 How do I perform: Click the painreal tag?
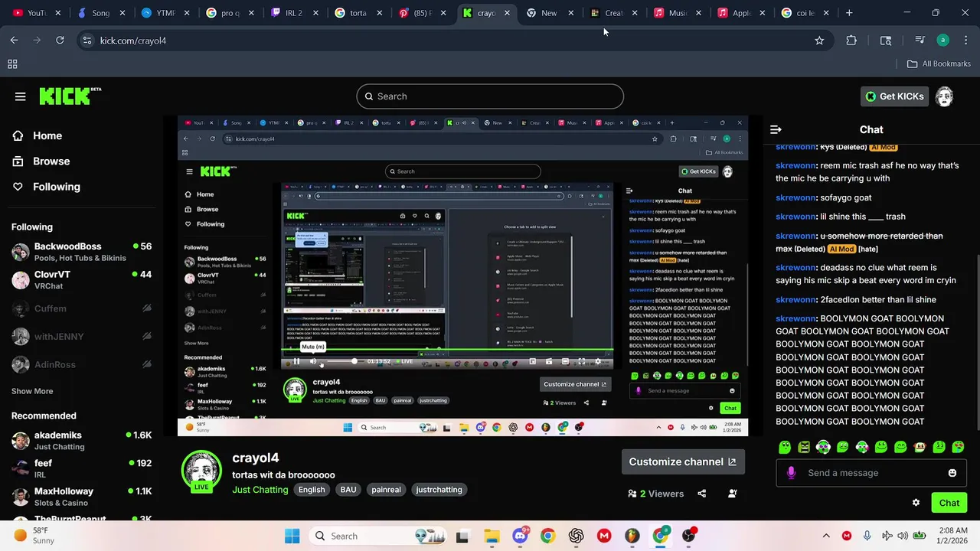pyautogui.click(x=386, y=490)
